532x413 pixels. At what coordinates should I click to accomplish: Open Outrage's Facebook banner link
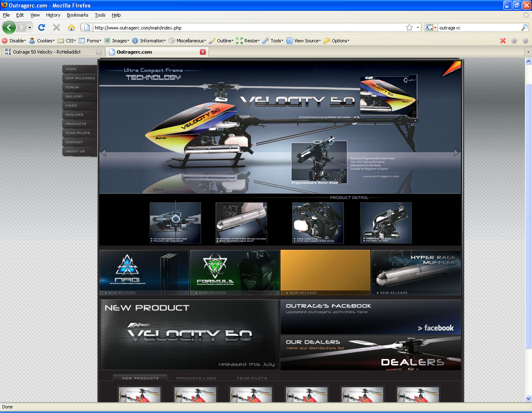370,317
